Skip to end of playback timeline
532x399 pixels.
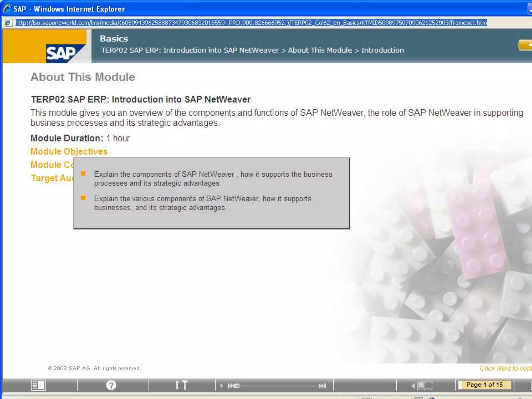[322, 386]
